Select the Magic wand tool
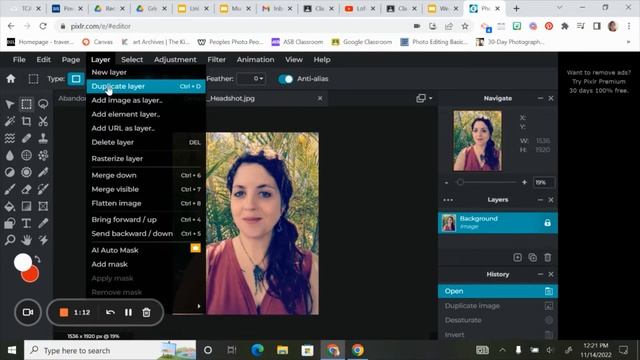The image size is (640, 360). pyautogui.click(x=10, y=121)
